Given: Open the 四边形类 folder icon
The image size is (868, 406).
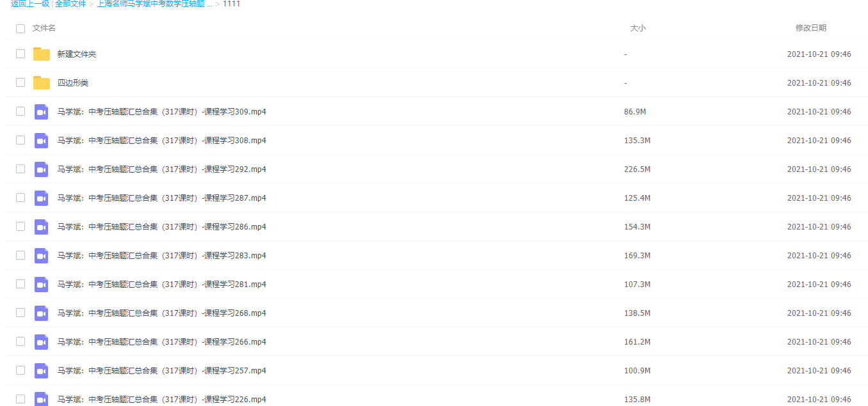Looking at the screenshot, I should (x=42, y=83).
